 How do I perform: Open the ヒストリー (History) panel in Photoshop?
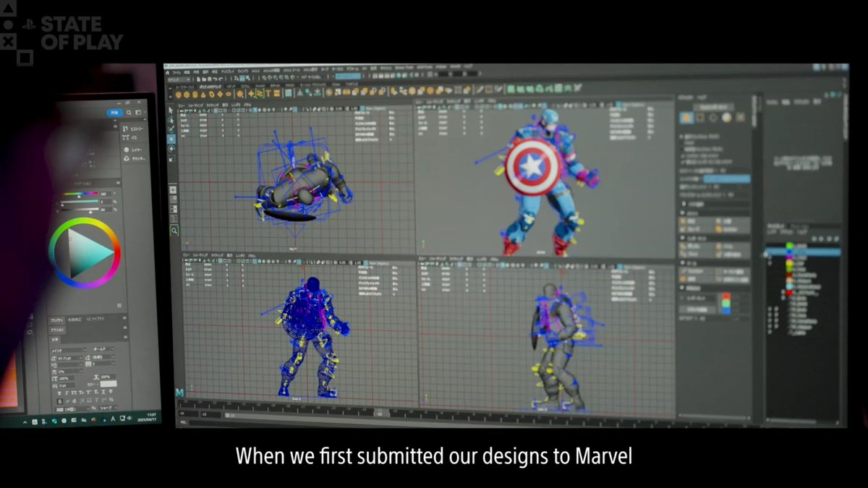pyautogui.click(x=133, y=129)
